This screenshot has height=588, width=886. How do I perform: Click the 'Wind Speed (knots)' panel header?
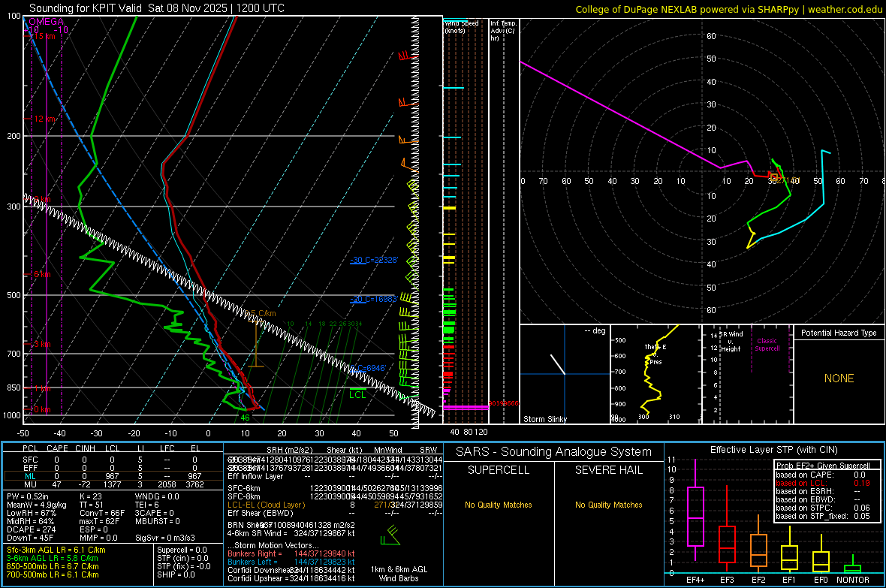tap(462, 27)
